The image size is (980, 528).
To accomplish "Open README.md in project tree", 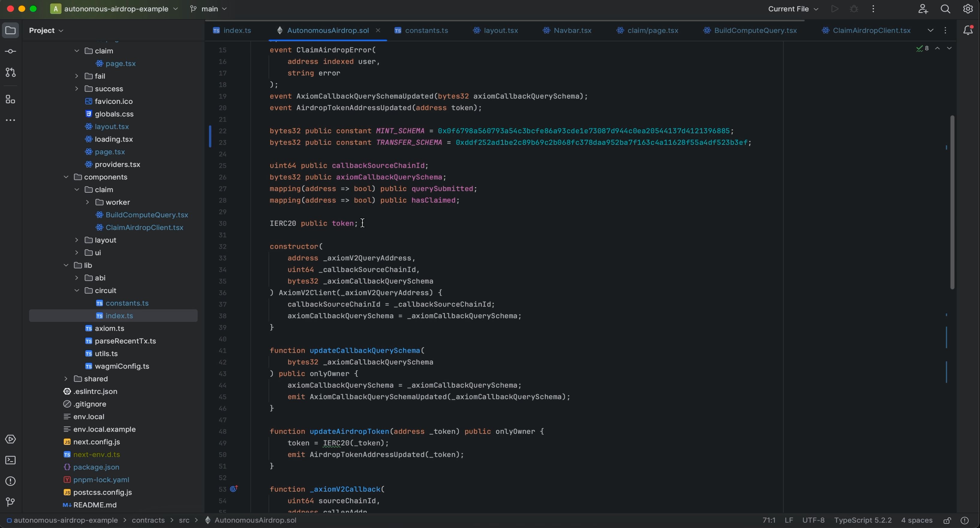I will point(95,505).
